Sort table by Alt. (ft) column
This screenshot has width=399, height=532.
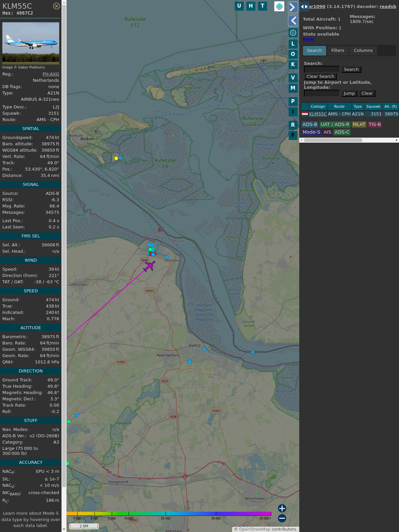coord(391,106)
